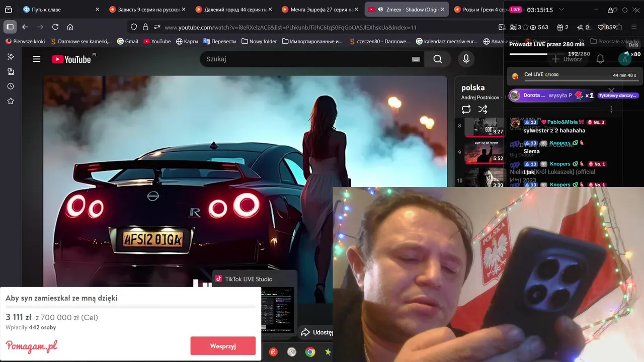Toggle the TikTok overlay lock icon
The image size is (644, 362).
[611, 10]
